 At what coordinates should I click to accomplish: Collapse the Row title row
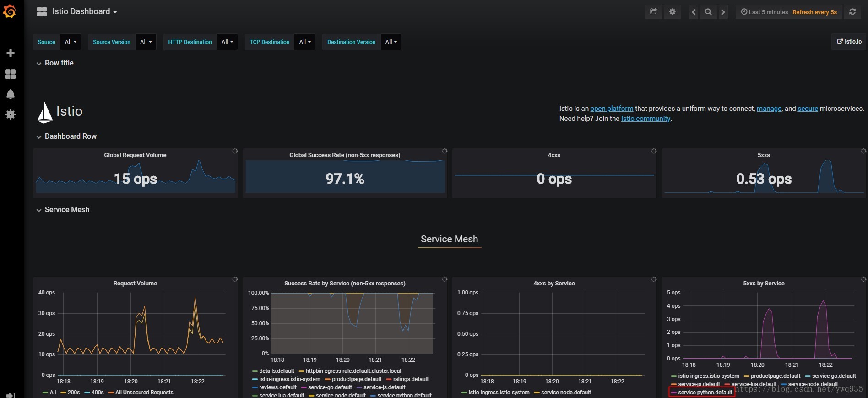(x=55, y=63)
